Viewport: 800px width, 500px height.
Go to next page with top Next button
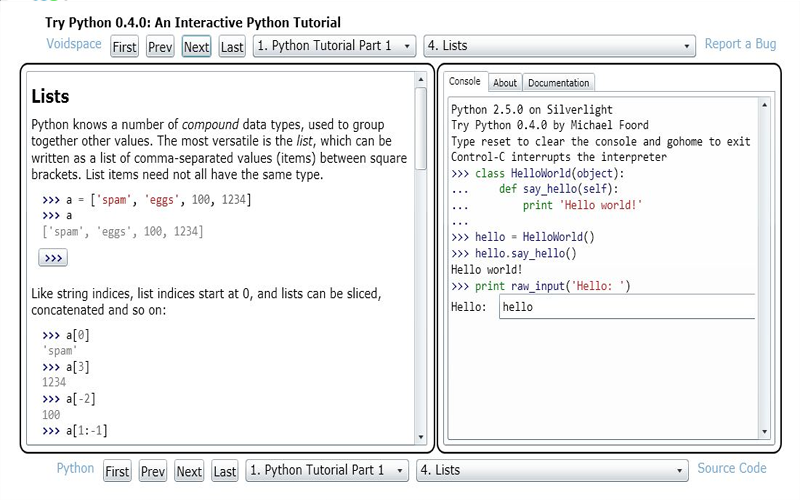click(x=196, y=47)
